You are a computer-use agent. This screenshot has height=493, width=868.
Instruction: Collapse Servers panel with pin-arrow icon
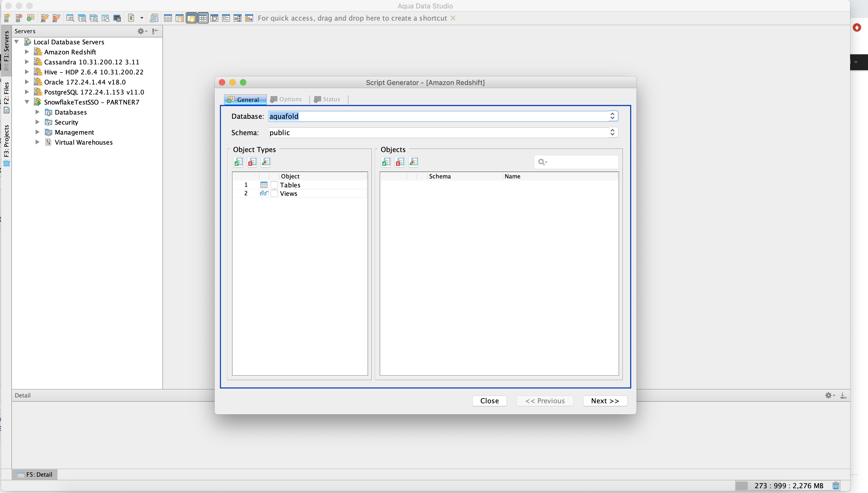click(x=155, y=31)
